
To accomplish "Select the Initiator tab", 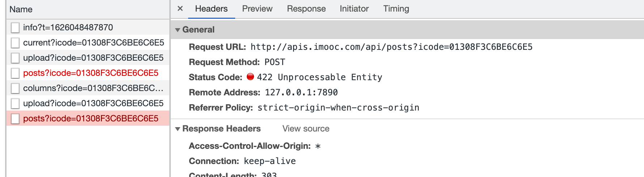I will pos(354,9).
